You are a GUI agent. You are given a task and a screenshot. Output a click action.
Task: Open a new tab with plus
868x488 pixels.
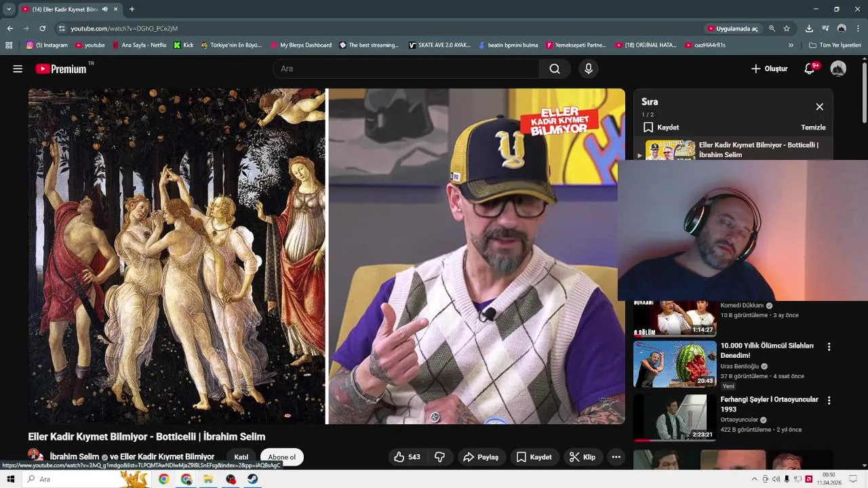(x=132, y=9)
